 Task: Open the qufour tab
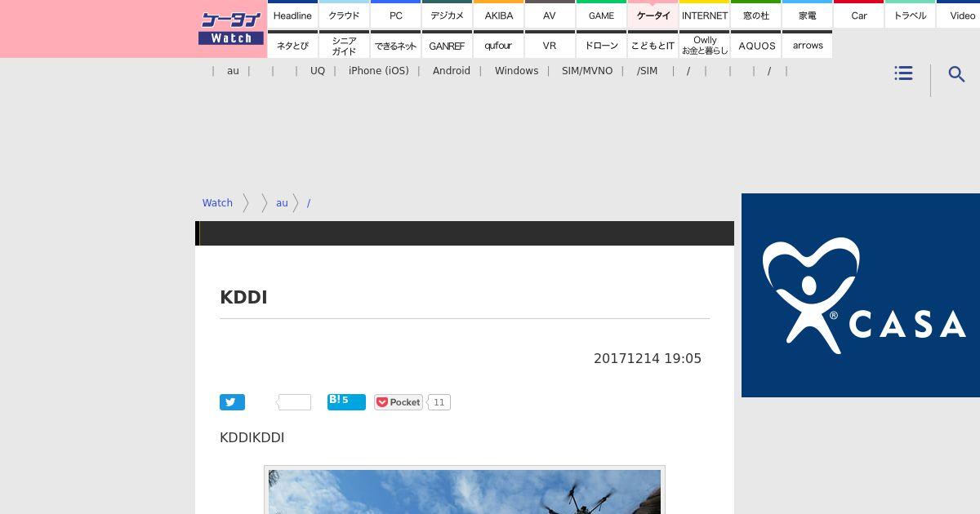click(498, 45)
